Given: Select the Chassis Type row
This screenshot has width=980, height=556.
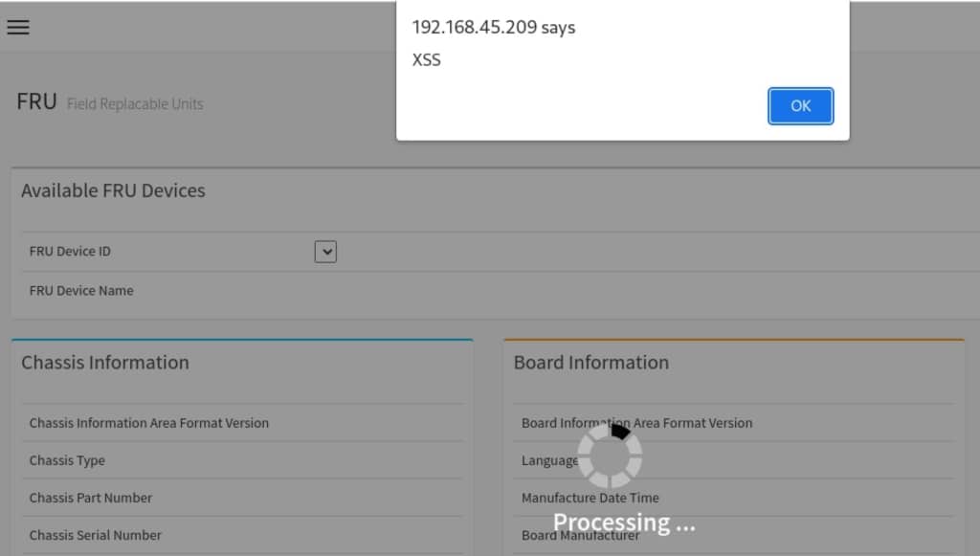Looking at the screenshot, I should 67,460.
